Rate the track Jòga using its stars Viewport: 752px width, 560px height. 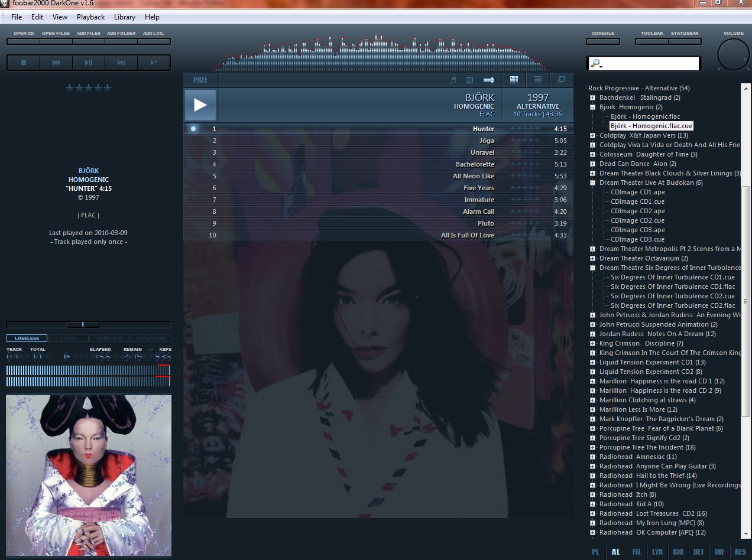tap(525, 141)
